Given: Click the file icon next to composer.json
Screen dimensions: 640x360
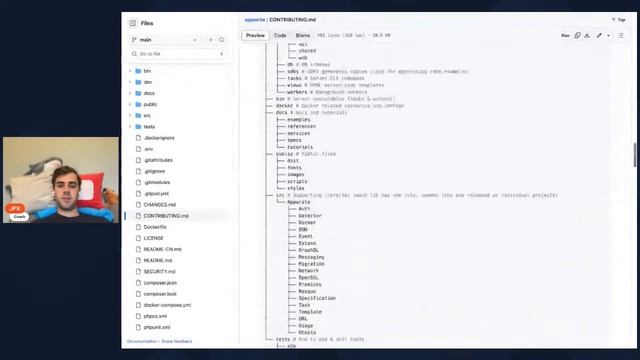Looking at the screenshot, I should [x=138, y=282].
